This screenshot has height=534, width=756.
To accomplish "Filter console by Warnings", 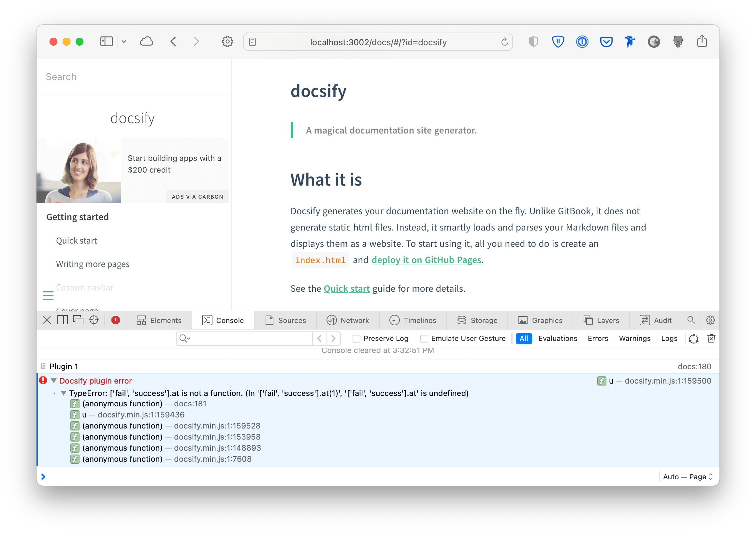I will pyautogui.click(x=634, y=339).
